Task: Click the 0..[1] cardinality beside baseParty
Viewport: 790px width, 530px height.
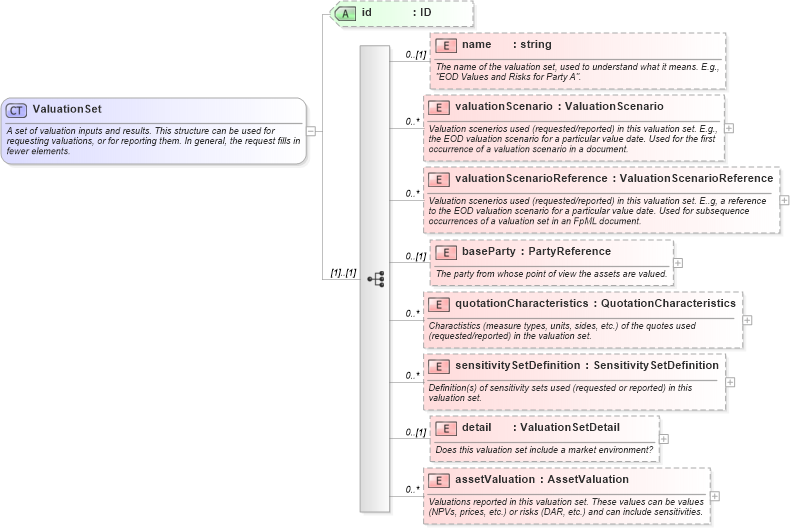Action: tap(416, 256)
